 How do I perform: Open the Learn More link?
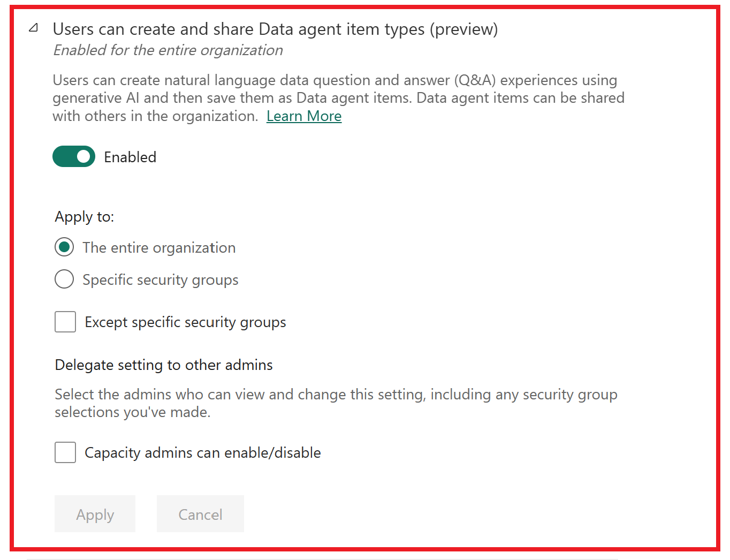303,116
